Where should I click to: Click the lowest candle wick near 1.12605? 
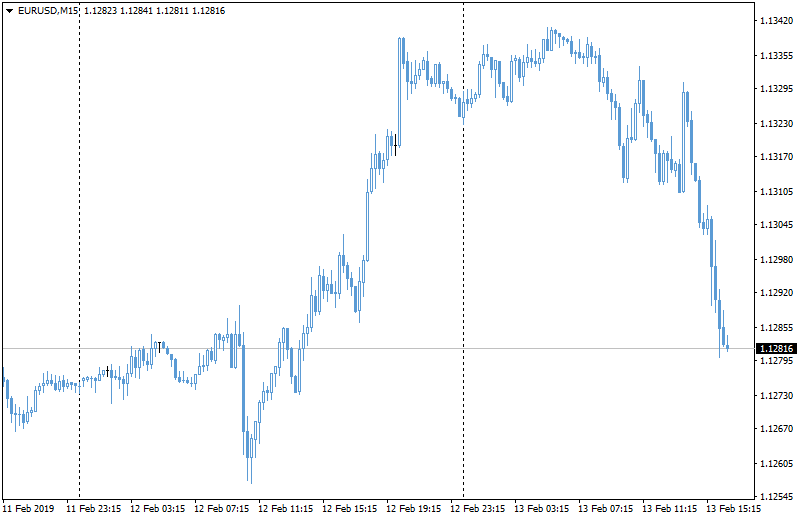click(250, 470)
